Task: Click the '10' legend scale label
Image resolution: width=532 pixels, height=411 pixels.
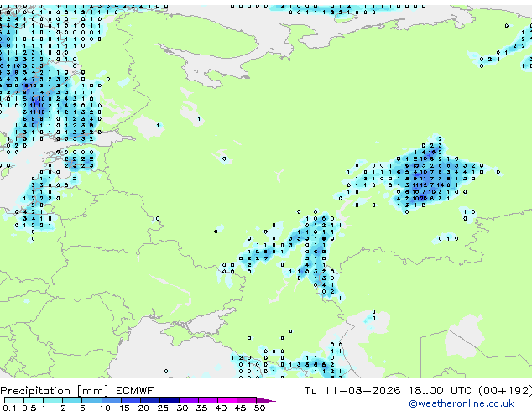Action: pos(105,408)
